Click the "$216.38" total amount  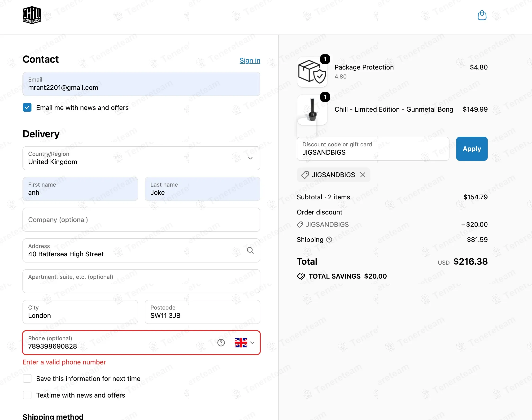470,261
